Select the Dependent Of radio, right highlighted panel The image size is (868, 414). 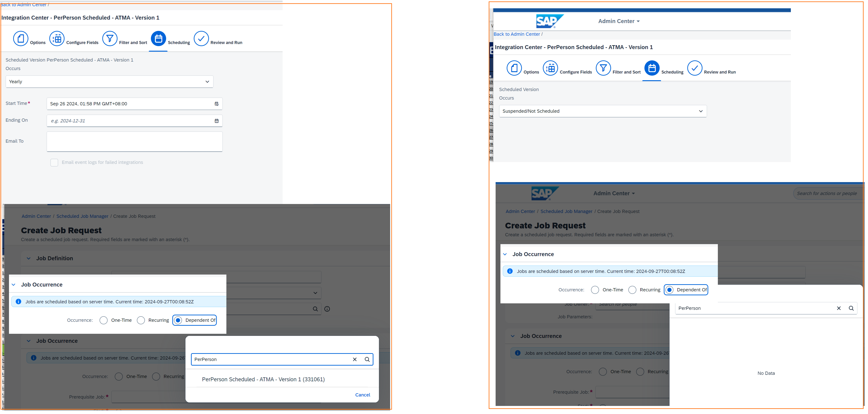[669, 290]
